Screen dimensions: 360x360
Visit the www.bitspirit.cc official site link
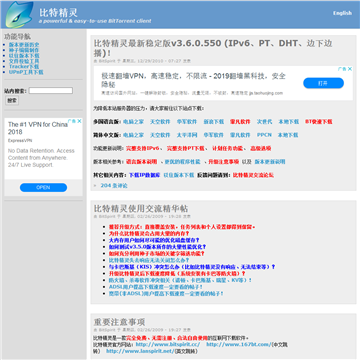168,344
